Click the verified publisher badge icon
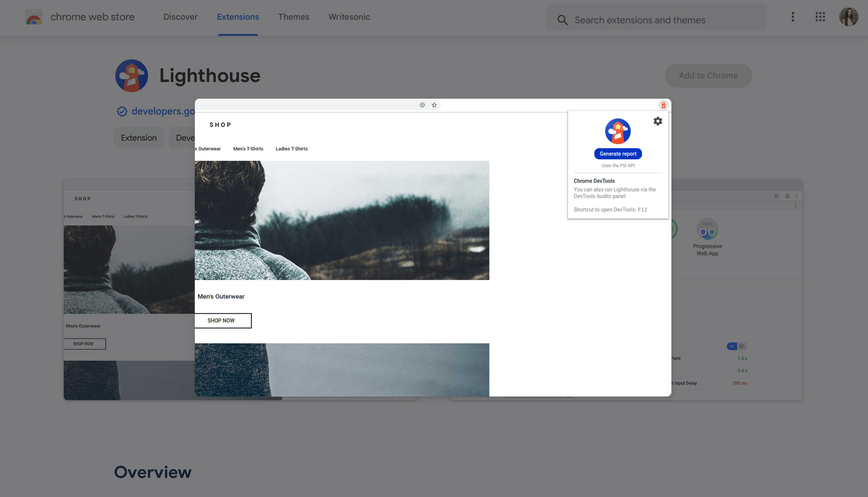 point(122,111)
